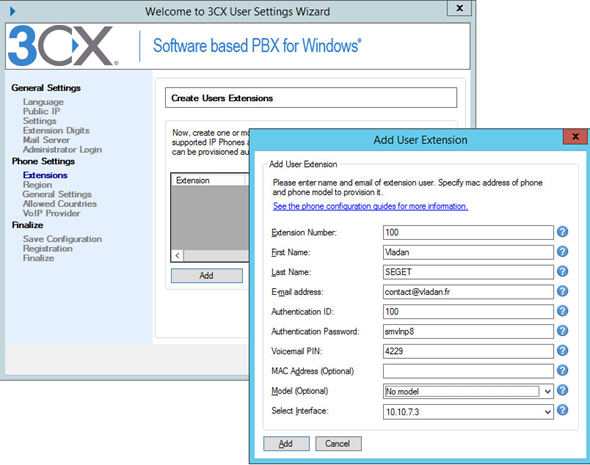Click the help icon beside Voicemail PIN
Viewport: 590px width, 465px height.
pyautogui.click(x=562, y=351)
